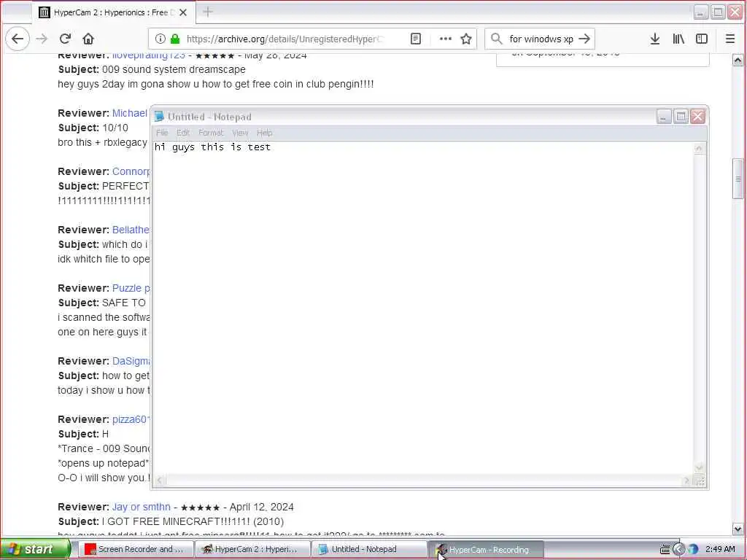Minimize the Firefox browser window

(701, 12)
